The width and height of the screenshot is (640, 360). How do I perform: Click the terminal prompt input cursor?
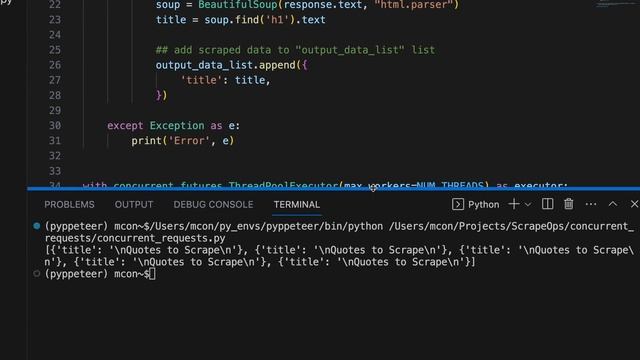point(152,274)
